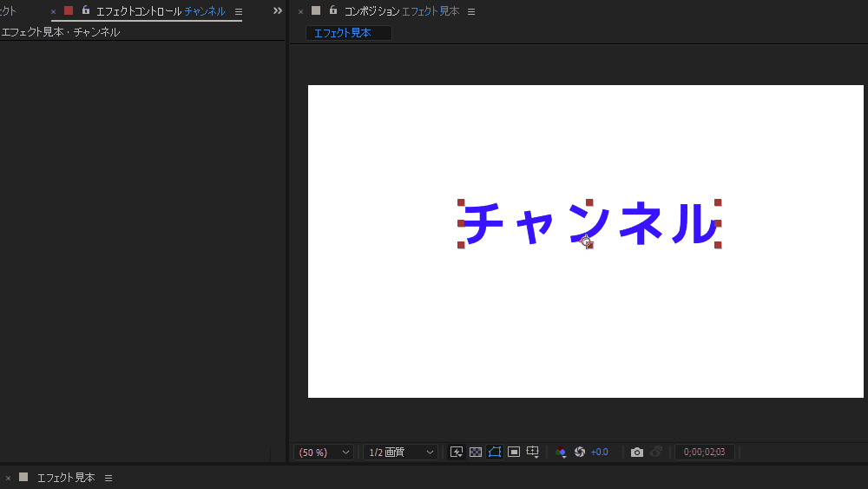Open the timeline エフェクト見本 panel menu
This screenshot has width=868, height=489.
pyautogui.click(x=108, y=478)
